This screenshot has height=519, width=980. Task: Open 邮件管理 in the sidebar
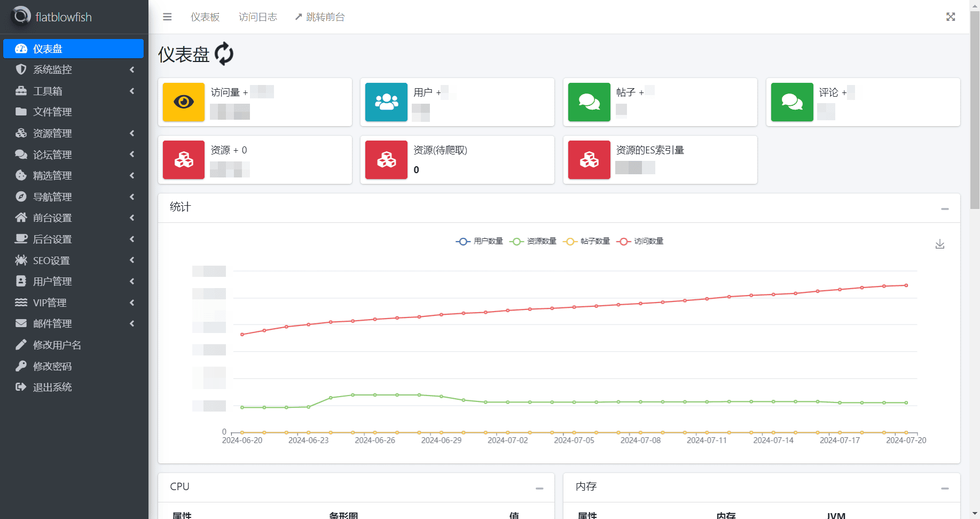73,323
